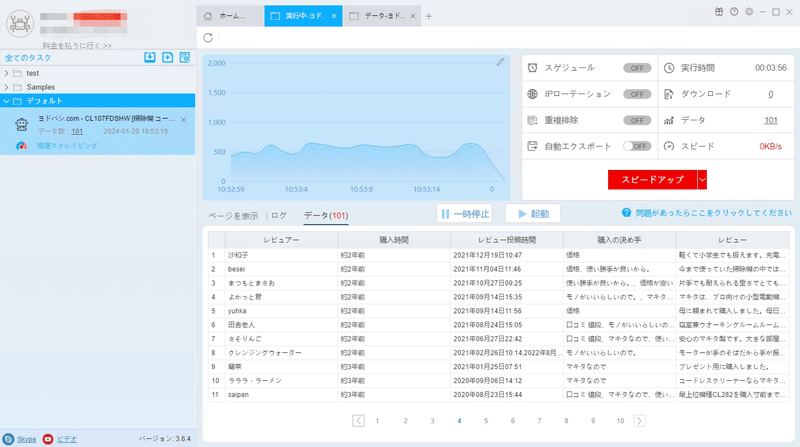This screenshot has width=800, height=447.
Task: Click the data count 101 link in task
Action: coord(77,132)
